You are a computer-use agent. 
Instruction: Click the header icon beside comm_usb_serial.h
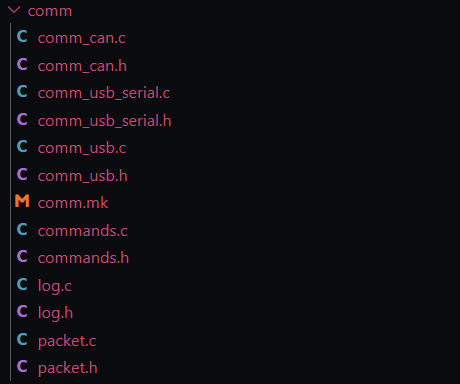tap(22, 119)
